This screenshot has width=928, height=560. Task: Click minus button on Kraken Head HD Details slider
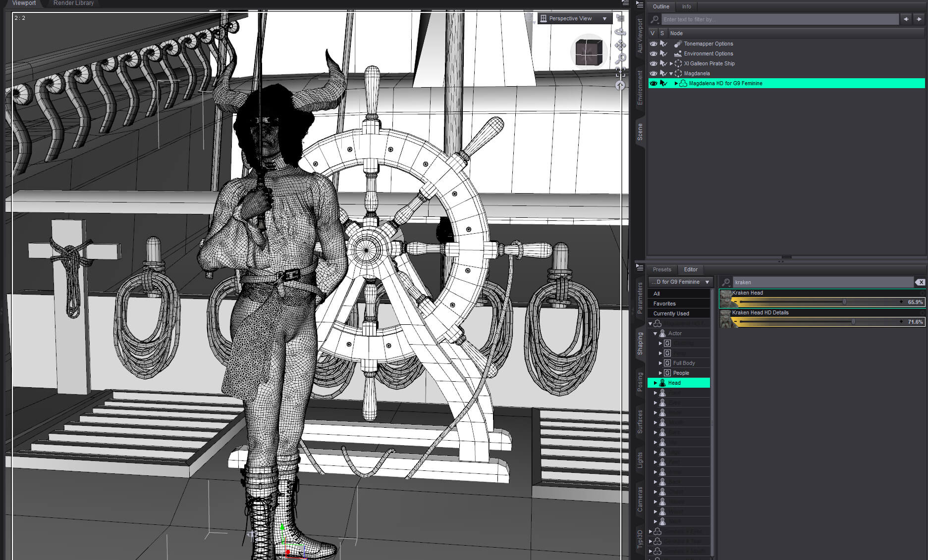tap(736, 322)
